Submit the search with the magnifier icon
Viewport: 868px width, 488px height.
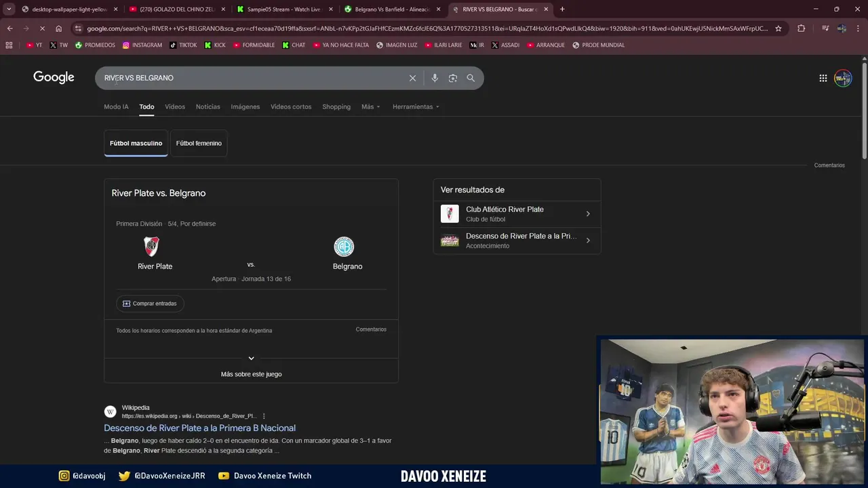[x=471, y=78]
